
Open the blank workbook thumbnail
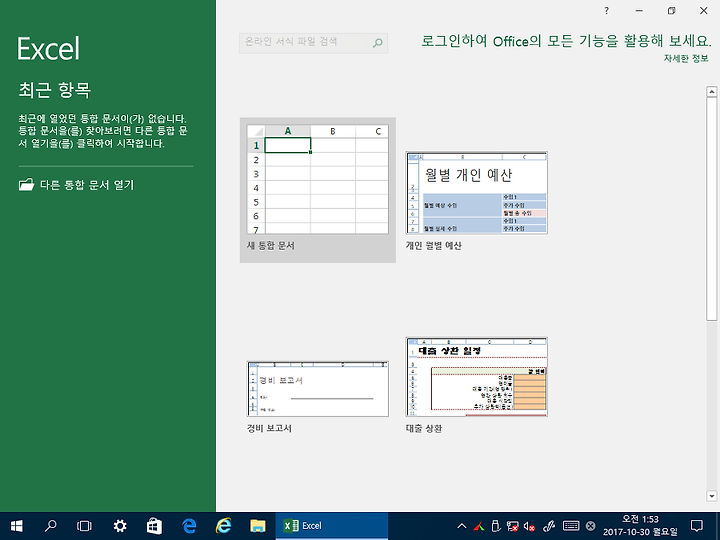coord(318,179)
